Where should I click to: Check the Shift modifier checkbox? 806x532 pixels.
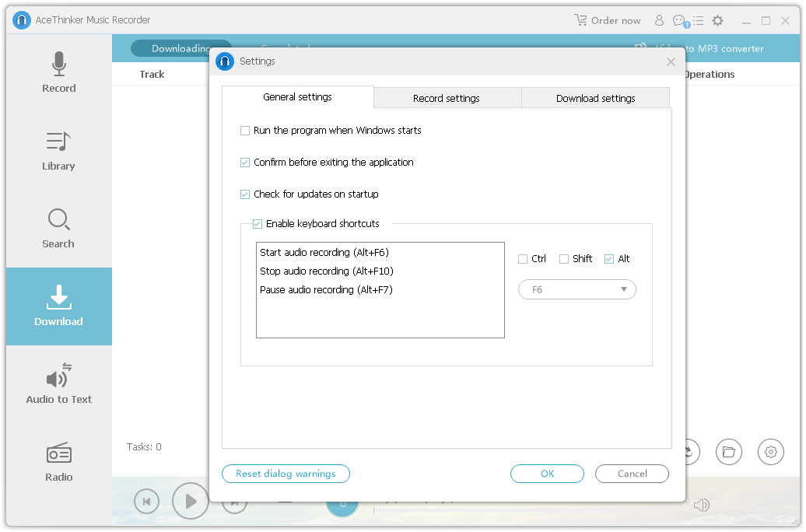(564, 258)
